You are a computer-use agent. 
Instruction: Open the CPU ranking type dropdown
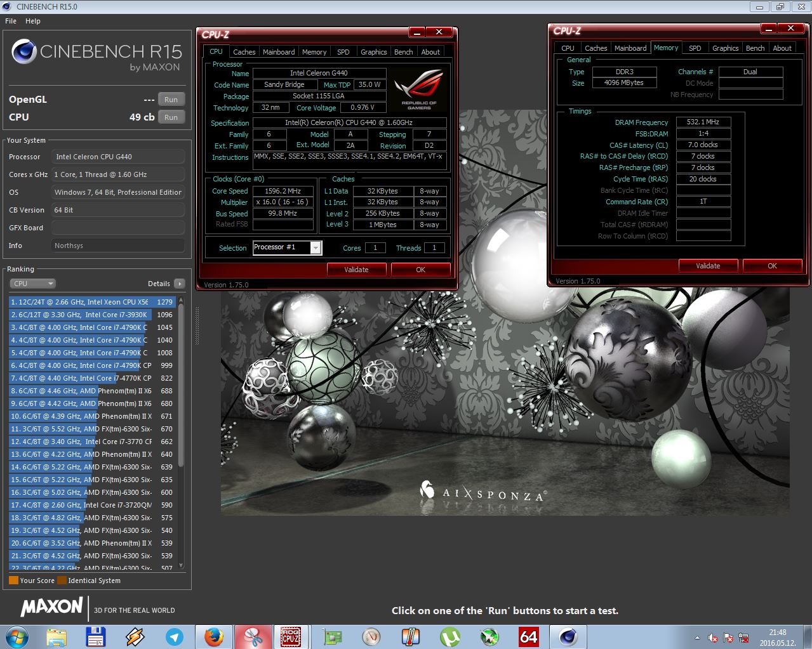pos(33,284)
